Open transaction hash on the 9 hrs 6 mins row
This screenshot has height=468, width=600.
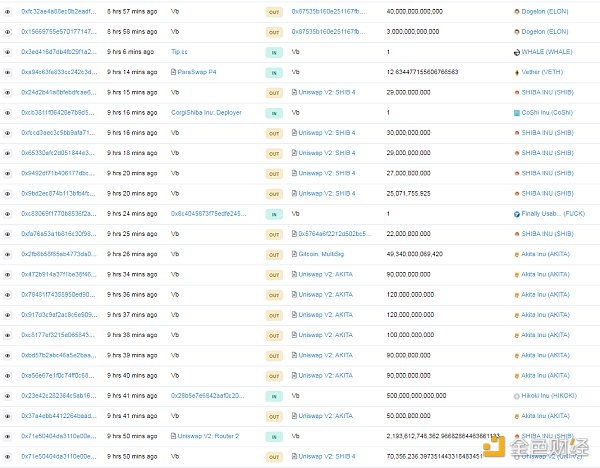tap(59, 52)
